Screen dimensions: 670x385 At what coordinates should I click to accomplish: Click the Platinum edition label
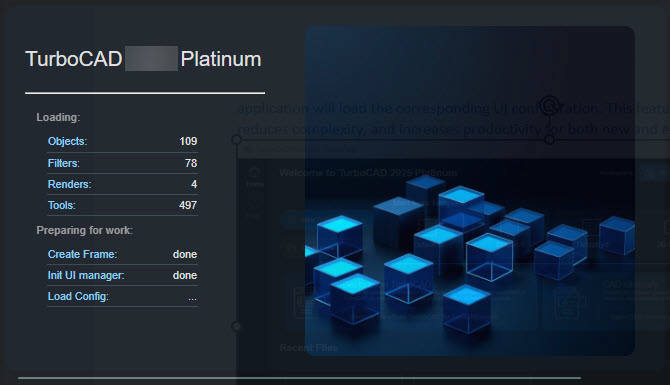click(x=220, y=59)
